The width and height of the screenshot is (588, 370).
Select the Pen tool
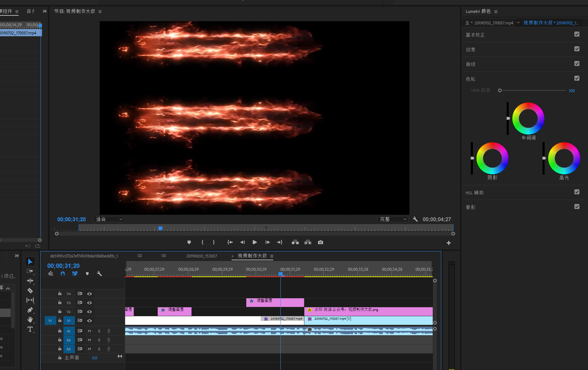[30, 310]
